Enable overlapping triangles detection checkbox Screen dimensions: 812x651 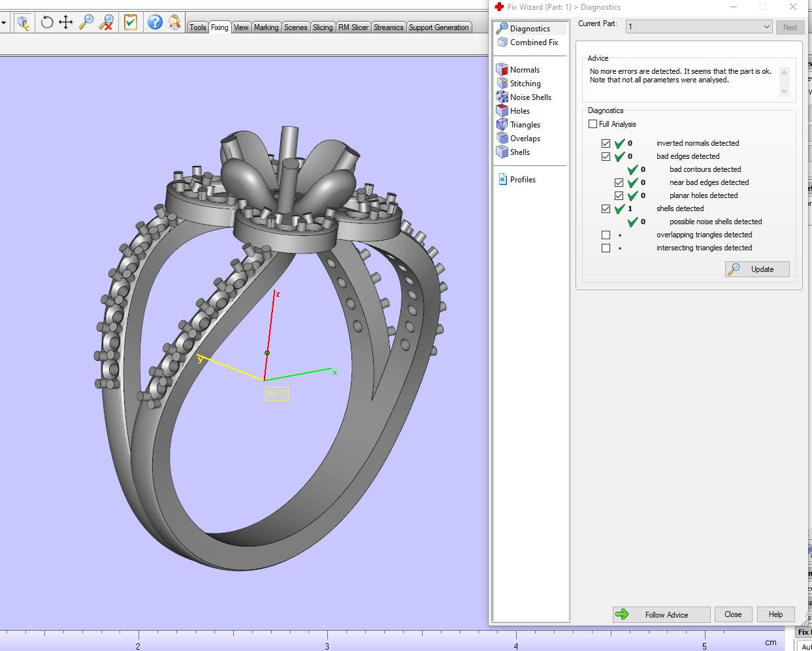(x=606, y=235)
